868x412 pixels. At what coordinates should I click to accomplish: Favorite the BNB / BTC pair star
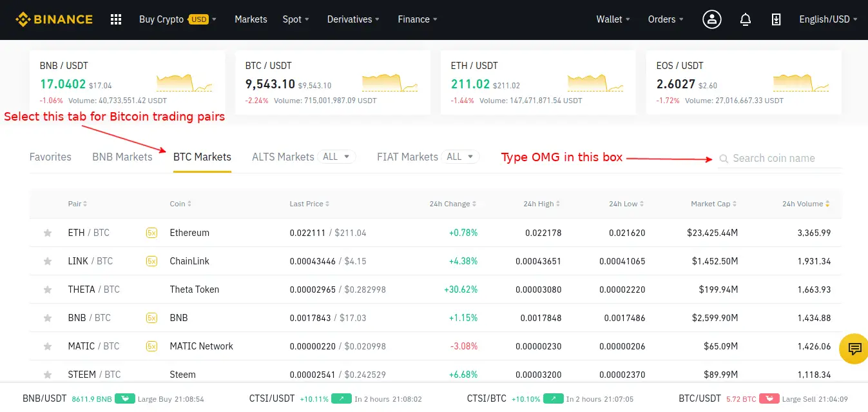(47, 318)
